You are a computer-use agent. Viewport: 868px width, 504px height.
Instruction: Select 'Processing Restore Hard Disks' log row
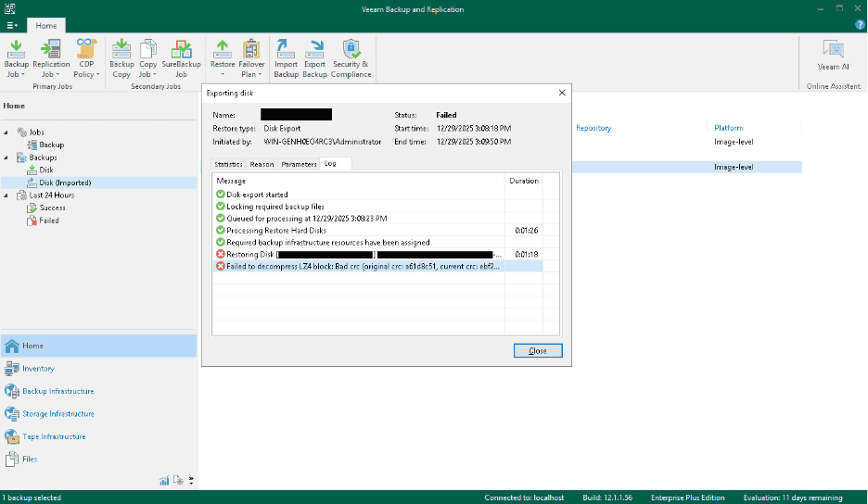pyautogui.click(x=377, y=231)
